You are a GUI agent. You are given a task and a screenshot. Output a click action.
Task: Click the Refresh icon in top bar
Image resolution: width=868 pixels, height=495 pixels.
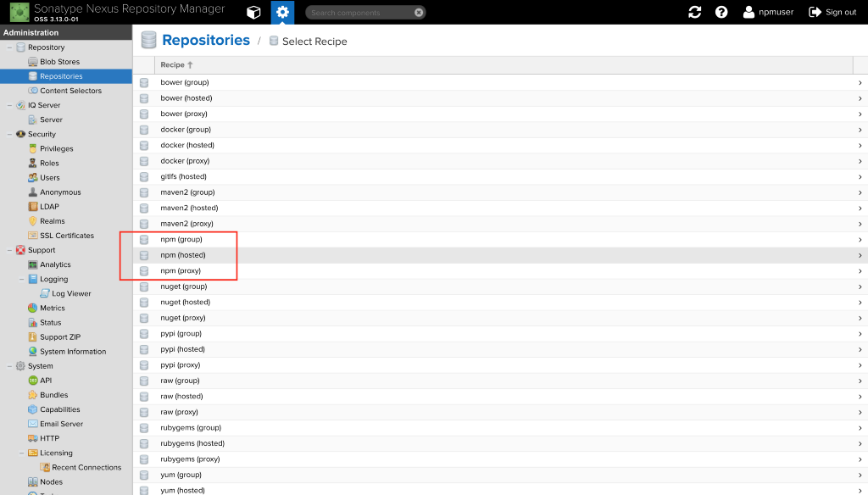(x=695, y=12)
